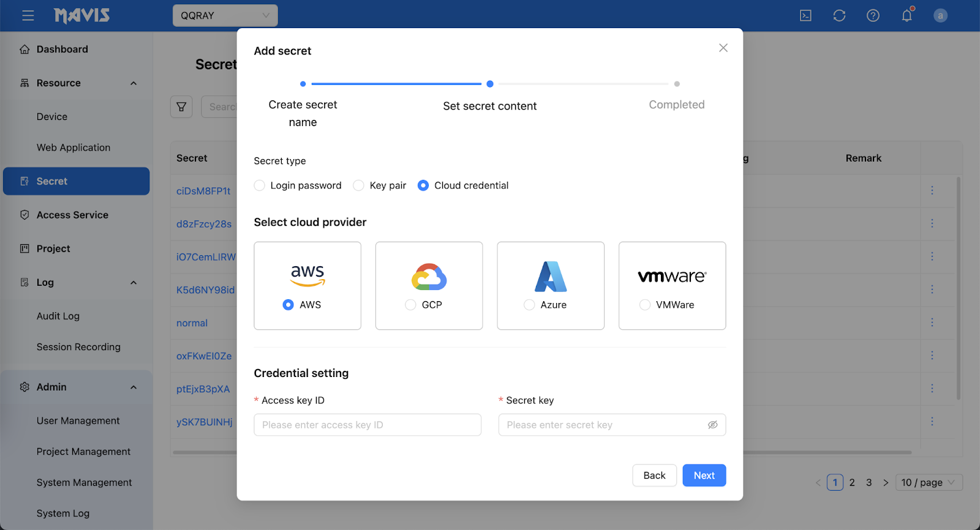The image size is (980, 530).
Task: Select VMWare provider radio button
Action: point(645,305)
